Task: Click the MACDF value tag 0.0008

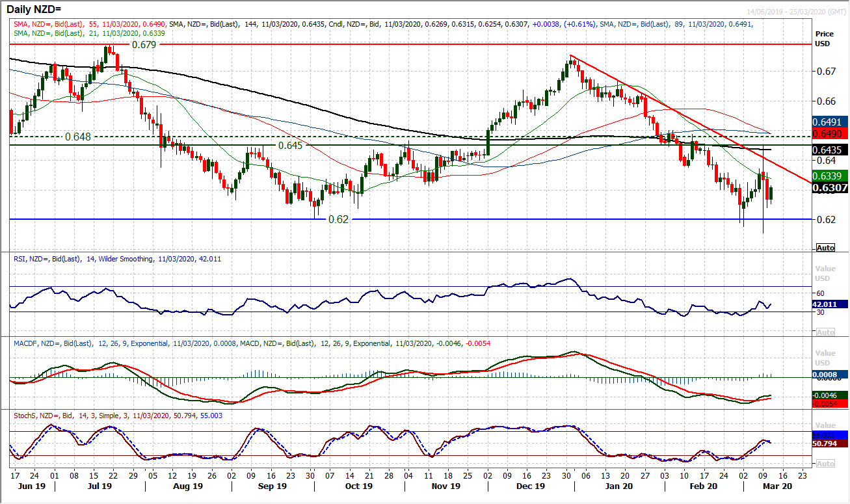Action: [x=830, y=375]
